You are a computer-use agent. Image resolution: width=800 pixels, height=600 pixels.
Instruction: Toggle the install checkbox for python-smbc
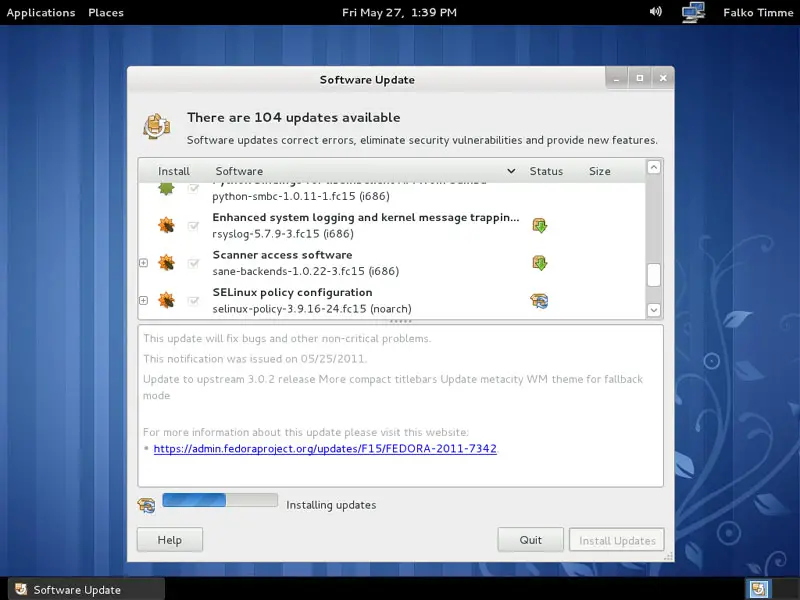(193, 189)
